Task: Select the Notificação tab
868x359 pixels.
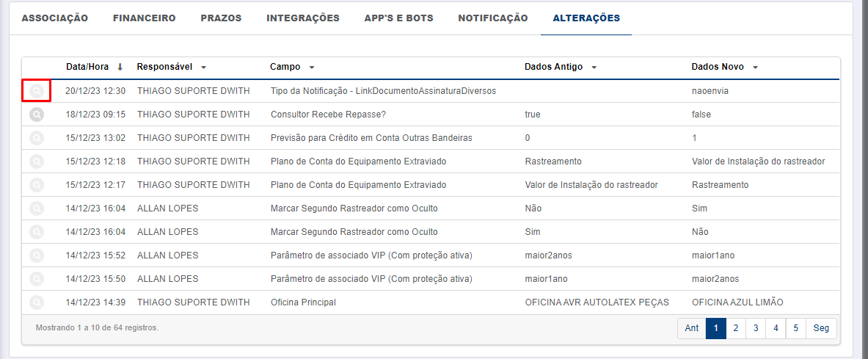Action: click(x=492, y=18)
